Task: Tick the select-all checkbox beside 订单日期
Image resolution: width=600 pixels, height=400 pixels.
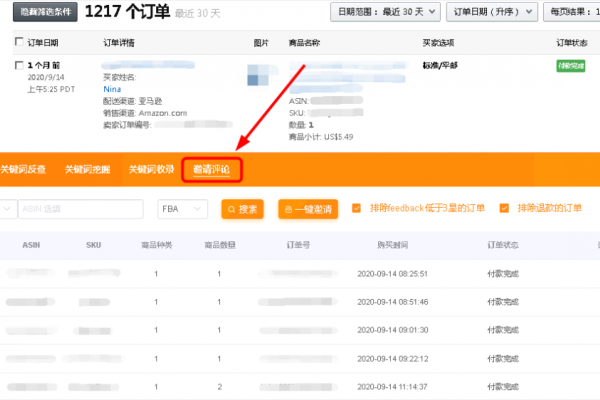Action: 19,41
